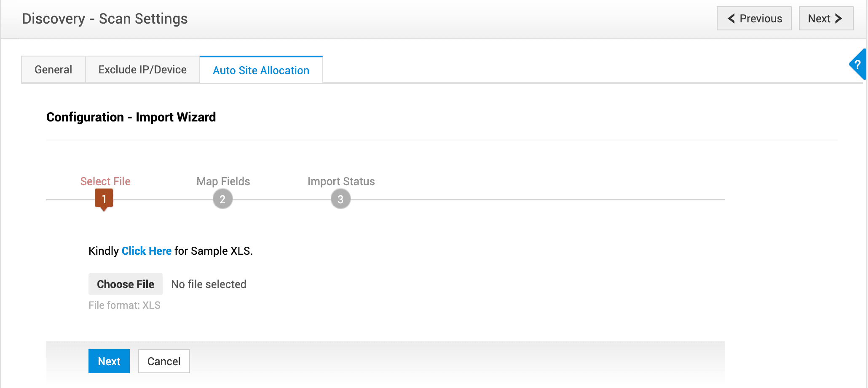Click the Configuration - Import Wizard heading

coord(131,117)
